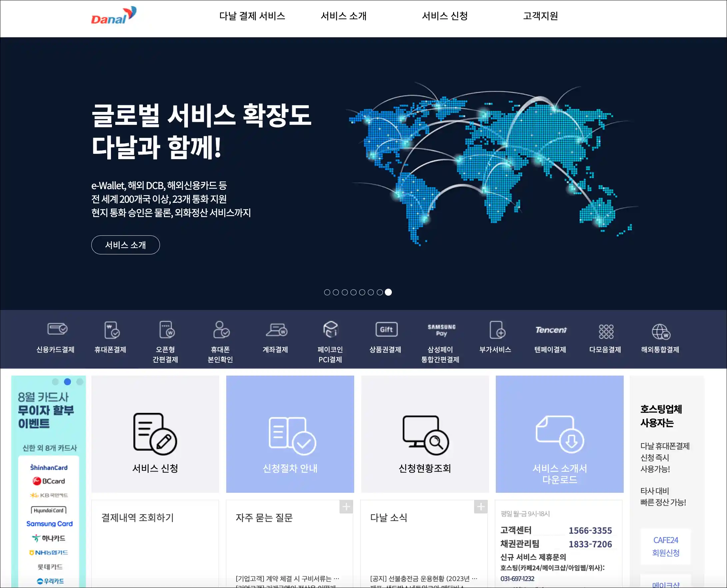727x588 pixels.
Task: Expand 자주 묻는 질문 with plus icon
Action: point(346,507)
